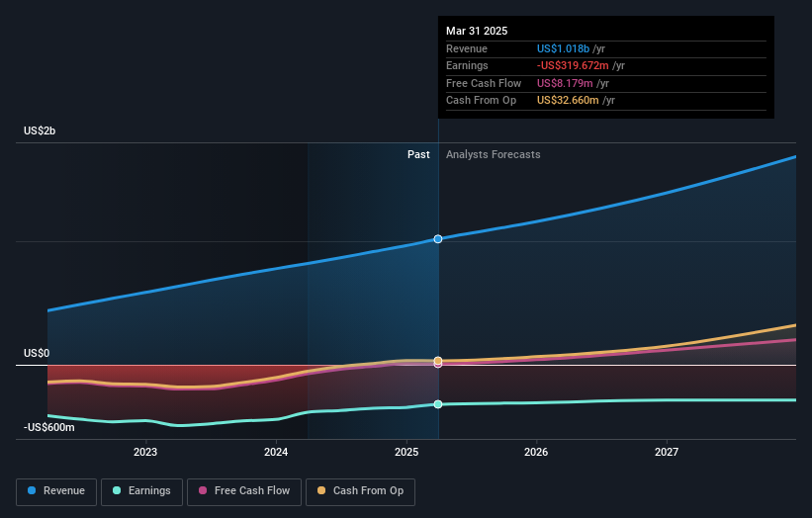Viewport: 812px width, 518px height.
Task: Click the pink Free Cash Flow legend dot
Action: coord(203,490)
